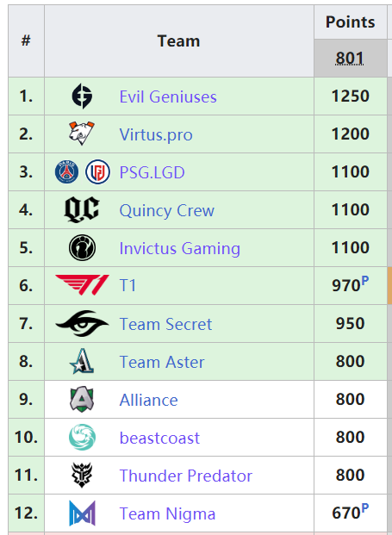Click the Team Aster star logo
This screenshot has width=392, height=535.
click(82, 361)
